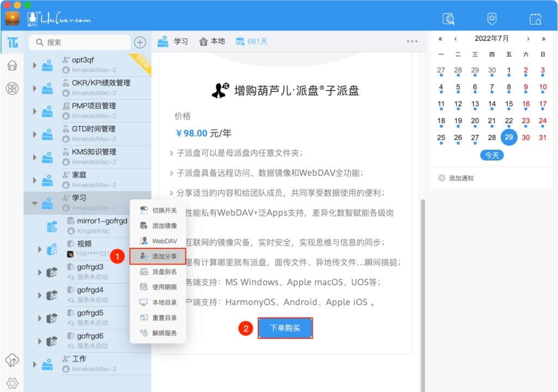Click the mirror database icon beside mirror1-gofrgd

click(52, 226)
